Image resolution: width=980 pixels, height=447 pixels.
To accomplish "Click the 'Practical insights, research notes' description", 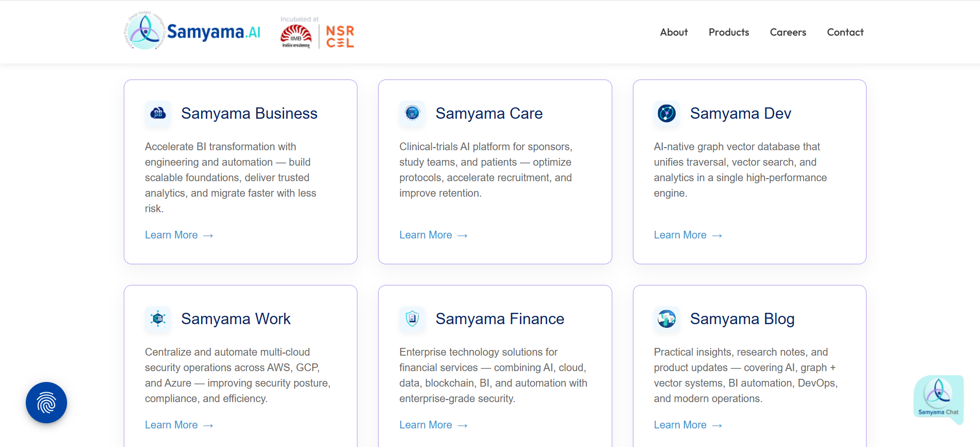I will click(x=746, y=375).
